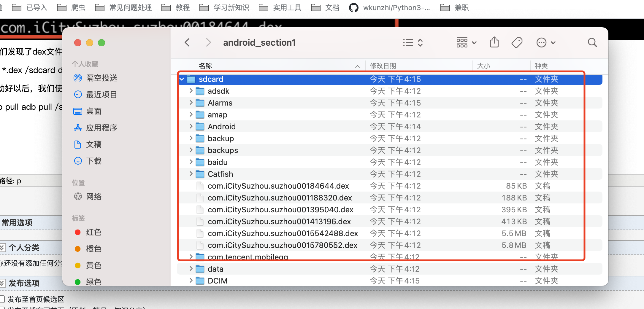Image resolution: width=644 pixels, height=309 pixels.
Task: Collapse the 个人分类 section in browser page
Action: [x=2, y=248]
